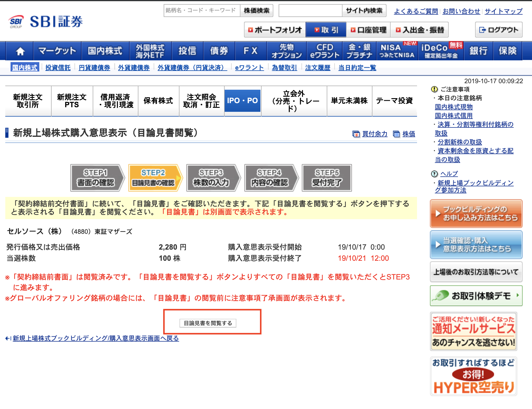Open 新規上場ブックビルディング参加方法 help link
The width and height of the screenshot is (532, 409).
pyautogui.click(x=474, y=187)
